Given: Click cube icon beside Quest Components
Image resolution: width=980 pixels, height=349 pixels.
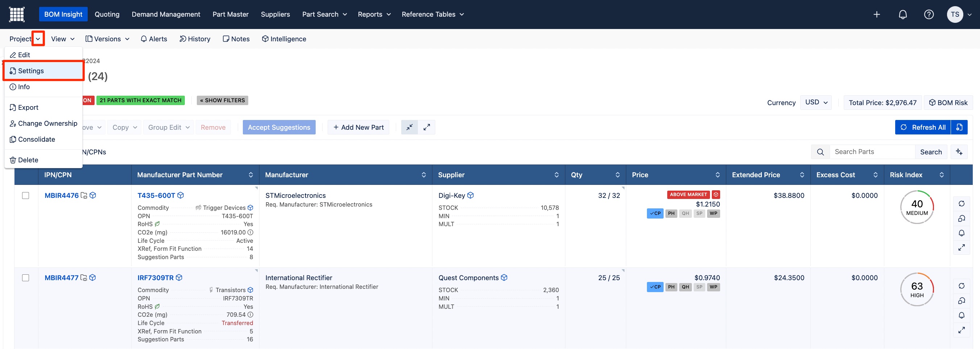Looking at the screenshot, I should (x=504, y=278).
